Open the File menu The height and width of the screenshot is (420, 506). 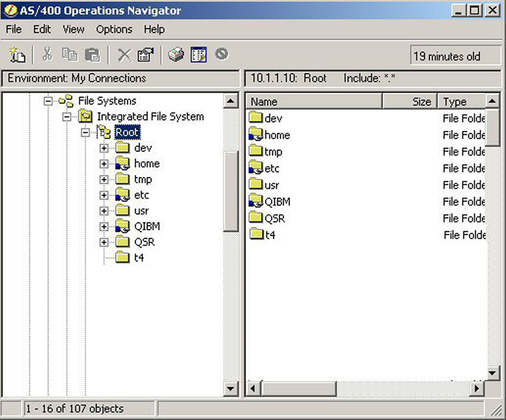[x=14, y=29]
